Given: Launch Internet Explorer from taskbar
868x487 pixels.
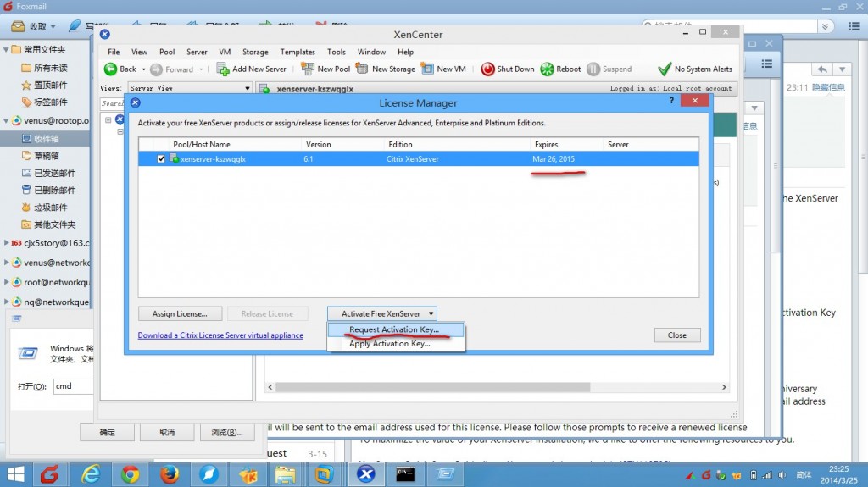Looking at the screenshot, I should [x=90, y=474].
